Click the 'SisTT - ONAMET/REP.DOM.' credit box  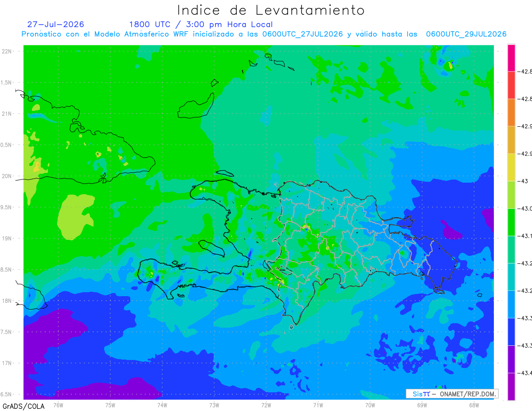[452, 394]
